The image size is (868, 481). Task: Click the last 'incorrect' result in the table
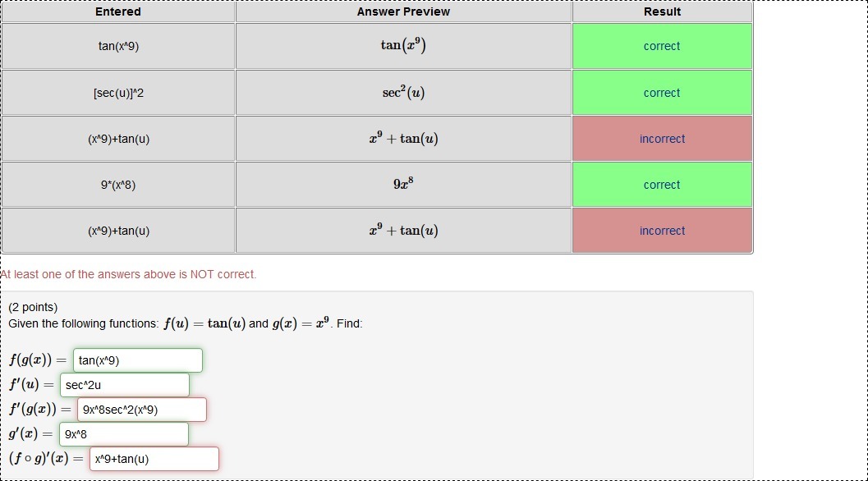point(662,231)
